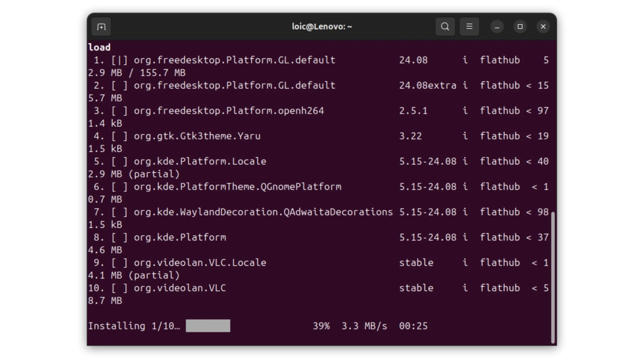Close the terminal window
Image resolution: width=644 pixels, height=362 pixels.
tap(543, 27)
